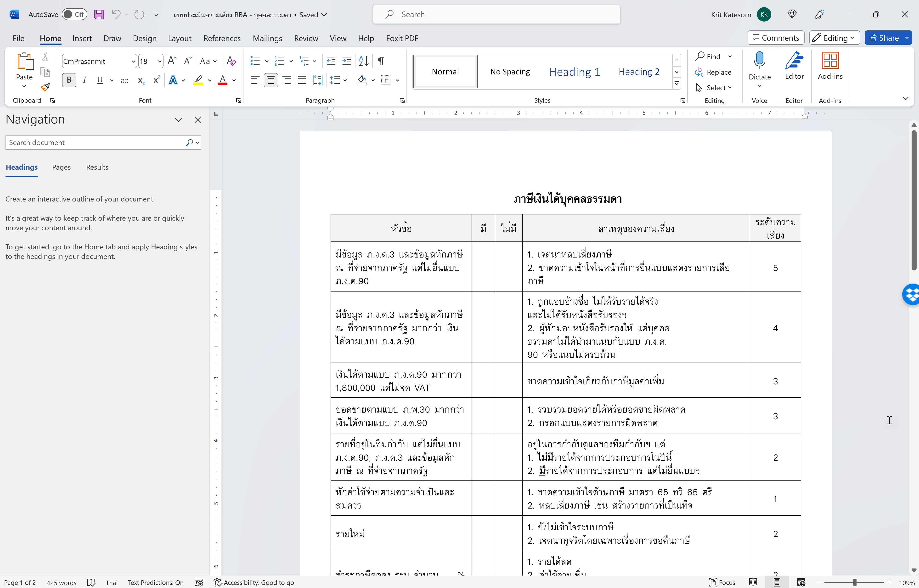Switch to Pages tab in Navigation
Viewport: 919px width, 588px height.
pyautogui.click(x=61, y=167)
